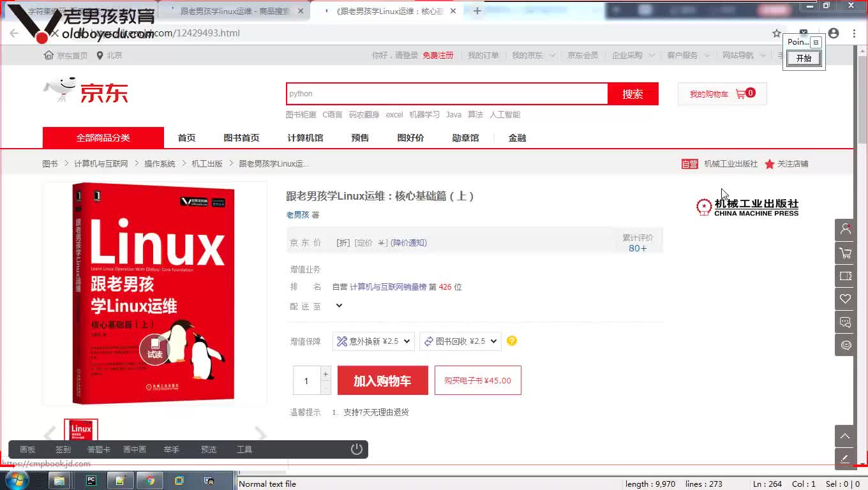The height and width of the screenshot is (490, 868).
Task: Open 我的购物车 cart button
Action: pos(722,94)
